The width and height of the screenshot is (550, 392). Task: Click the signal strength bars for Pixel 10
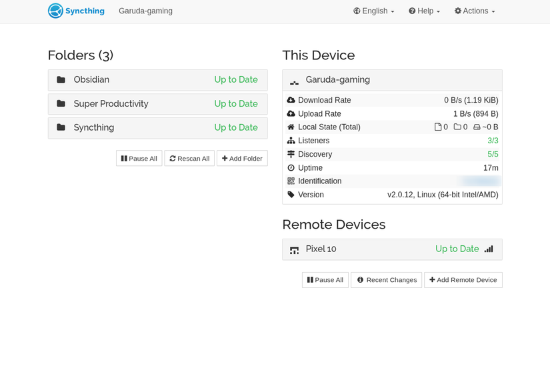[x=489, y=248]
